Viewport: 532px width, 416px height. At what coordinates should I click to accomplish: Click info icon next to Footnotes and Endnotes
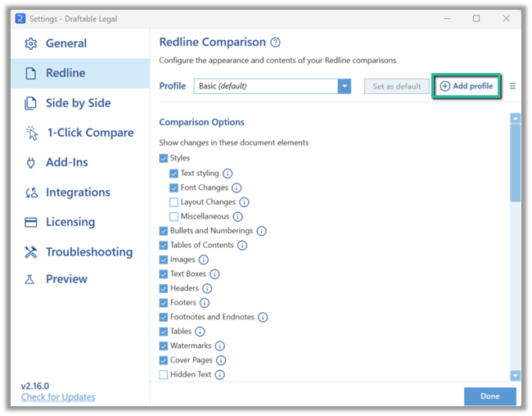point(263,317)
